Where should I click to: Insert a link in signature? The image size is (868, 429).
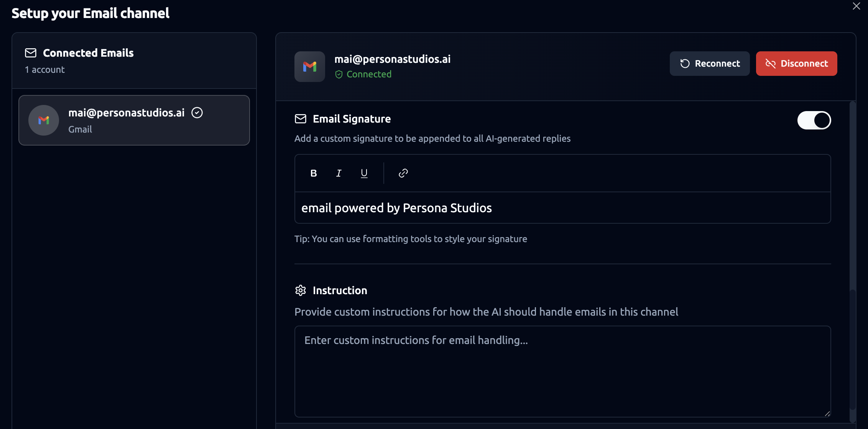click(403, 173)
